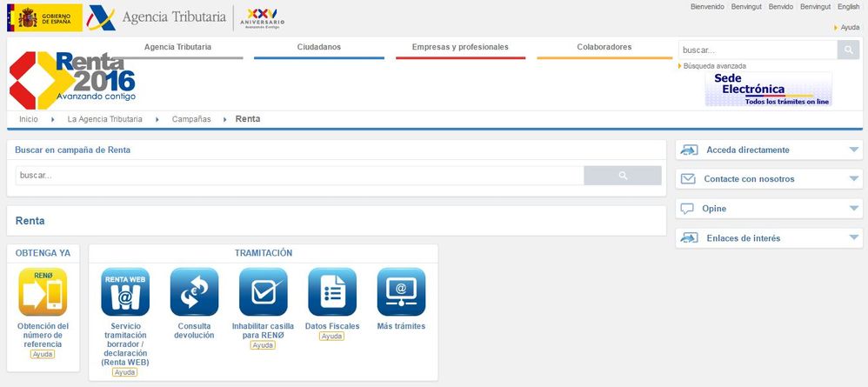Click the Búsqueda avanzada link

714,66
